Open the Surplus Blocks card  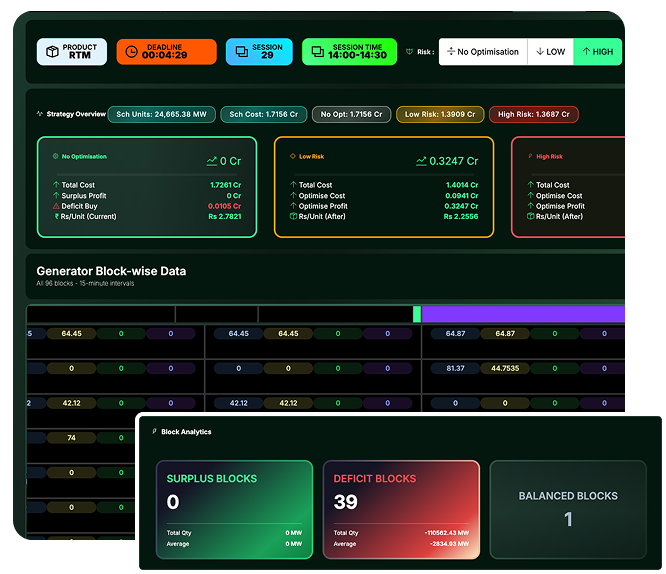click(234, 509)
